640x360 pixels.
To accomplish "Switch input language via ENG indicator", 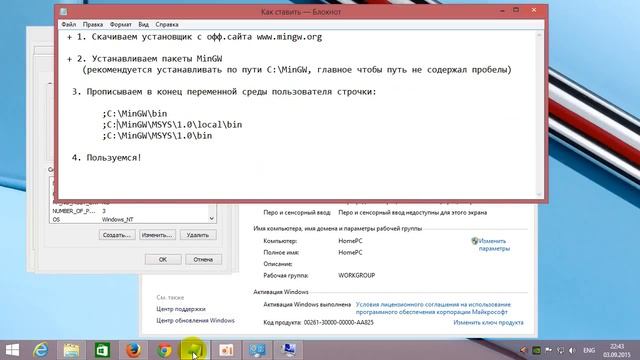I will coord(589,350).
